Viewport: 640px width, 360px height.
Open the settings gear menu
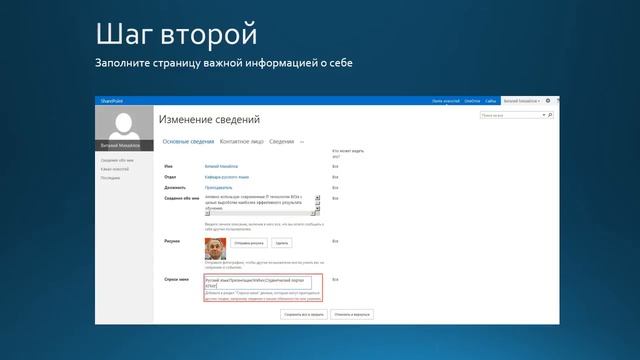(548, 101)
